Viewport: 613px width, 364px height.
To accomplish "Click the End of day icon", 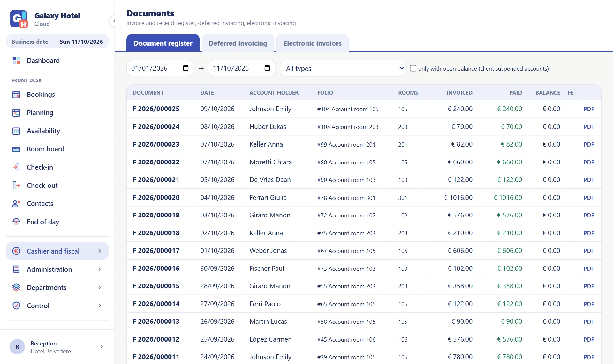I will [16, 222].
